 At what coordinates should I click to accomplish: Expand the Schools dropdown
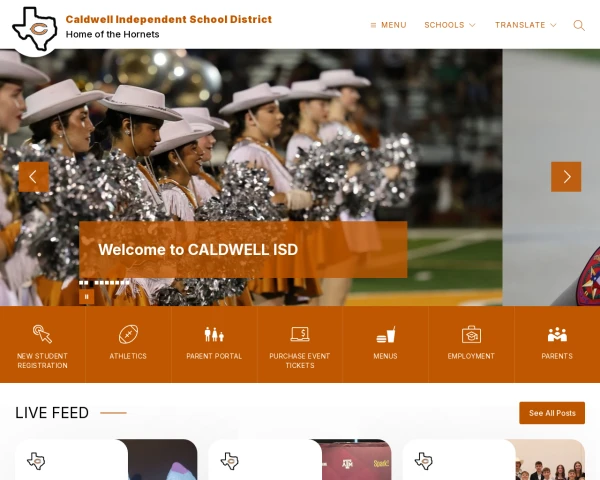449,25
